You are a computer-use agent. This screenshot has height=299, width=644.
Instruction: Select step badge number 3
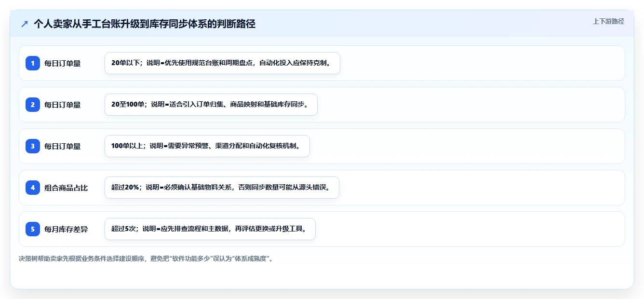[x=33, y=146]
